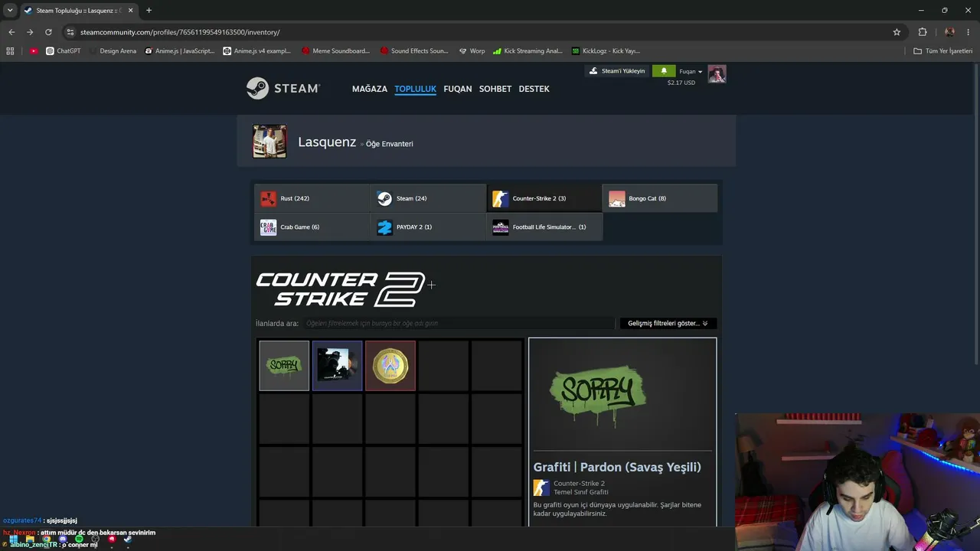
Task: Click the Öğe Envanteri breadcrumb link
Action: point(390,144)
